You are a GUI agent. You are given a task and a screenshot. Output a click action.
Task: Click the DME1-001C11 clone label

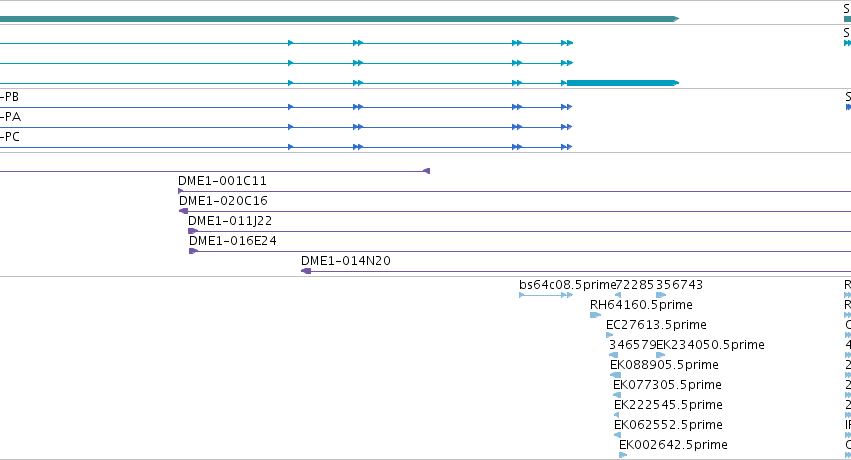click(x=222, y=181)
